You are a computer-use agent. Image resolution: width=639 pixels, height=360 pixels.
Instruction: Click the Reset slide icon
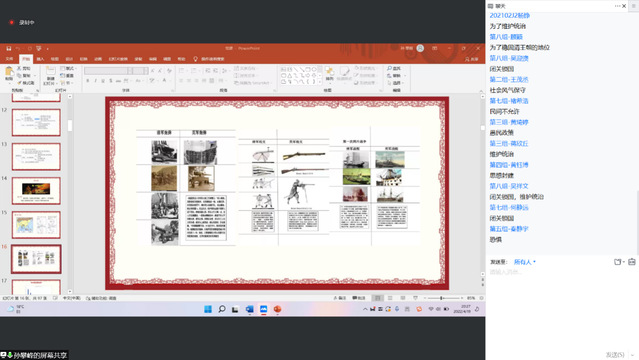63,75
